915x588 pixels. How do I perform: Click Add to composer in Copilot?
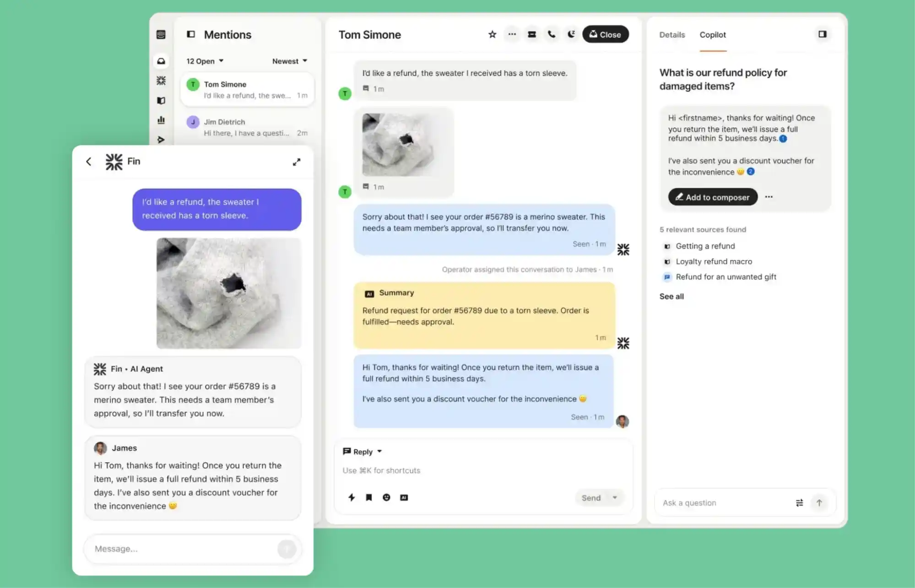(712, 197)
